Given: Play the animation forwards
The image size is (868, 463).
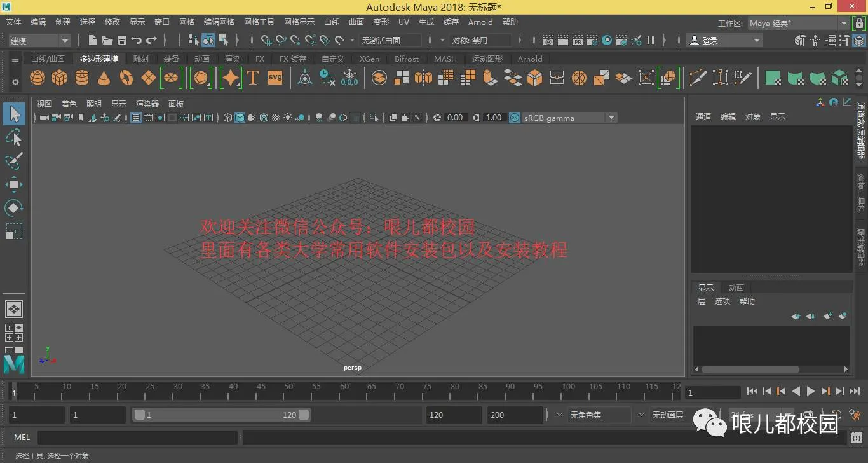Looking at the screenshot, I should (x=811, y=392).
